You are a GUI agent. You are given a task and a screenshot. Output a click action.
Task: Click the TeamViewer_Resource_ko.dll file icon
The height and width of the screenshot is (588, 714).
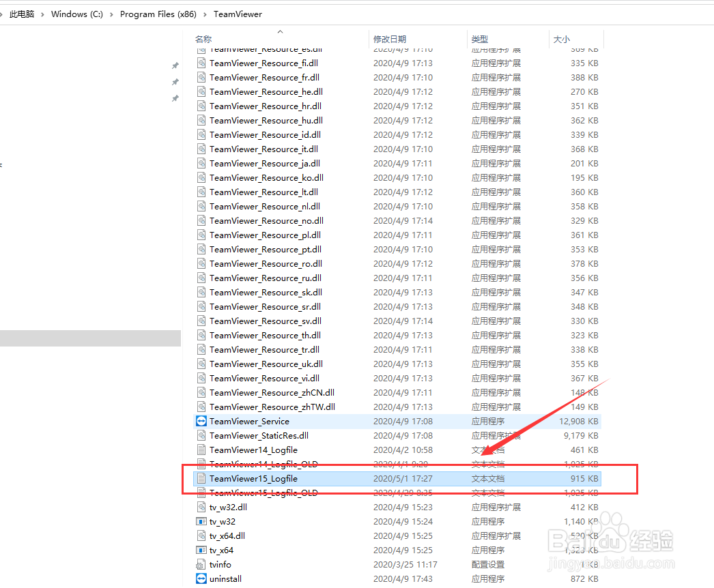[201, 177]
